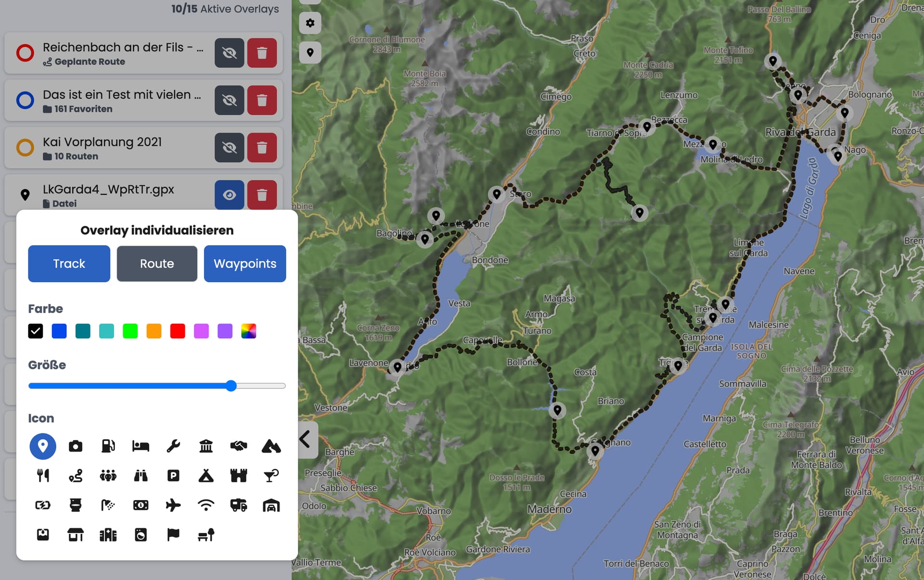Switch to the Track tab

click(69, 264)
